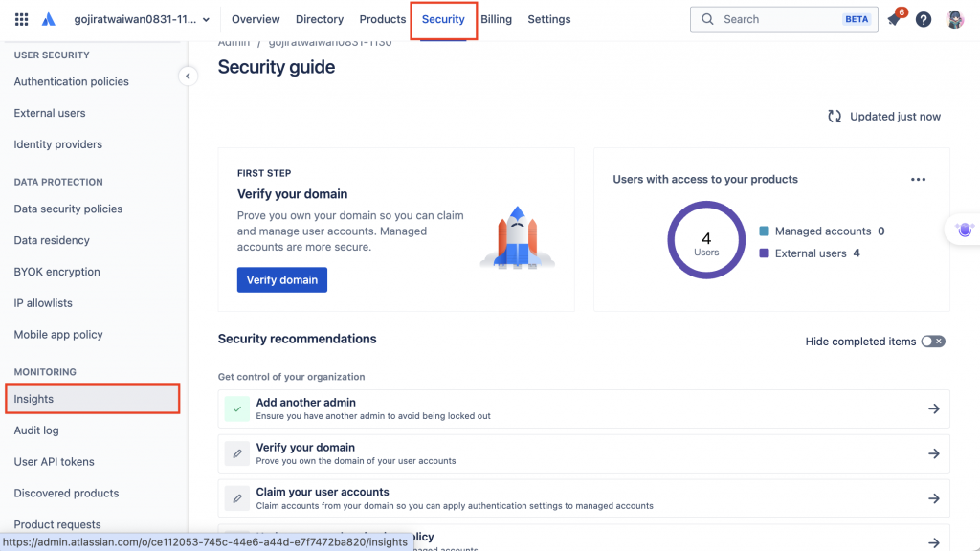
Task: Click the Admin breadcrumb link
Action: (x=234, y=42)
